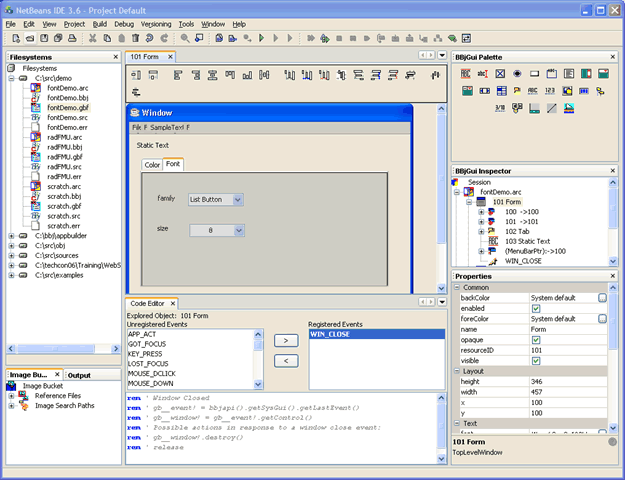
Task: Click the rightmost main toolbar icon
Action: [466, 38]
